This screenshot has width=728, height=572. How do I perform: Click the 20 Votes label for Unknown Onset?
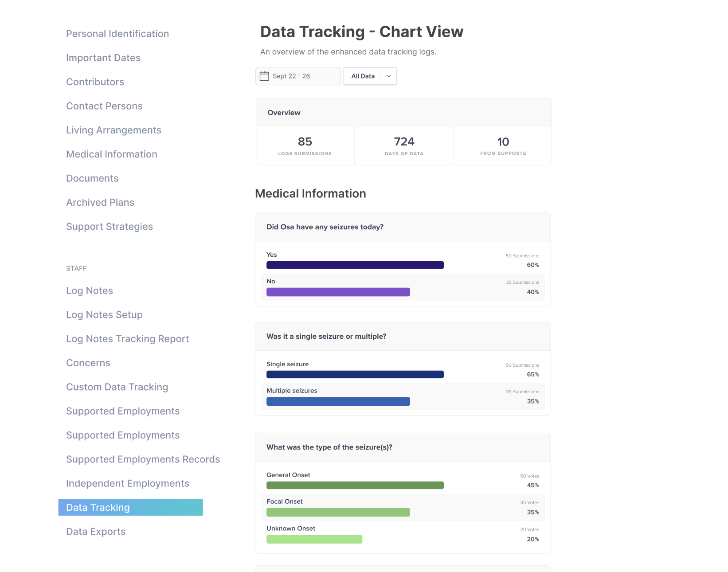coord(530,529)
